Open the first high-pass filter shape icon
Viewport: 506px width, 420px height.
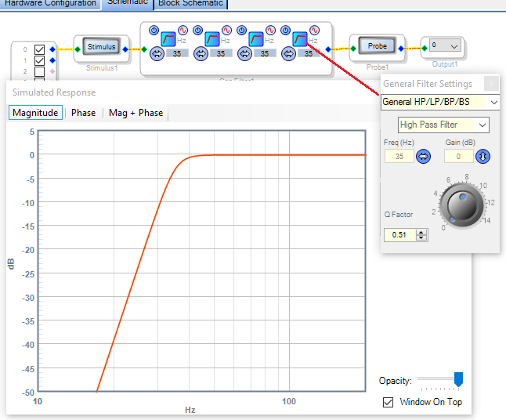point(168,39)
